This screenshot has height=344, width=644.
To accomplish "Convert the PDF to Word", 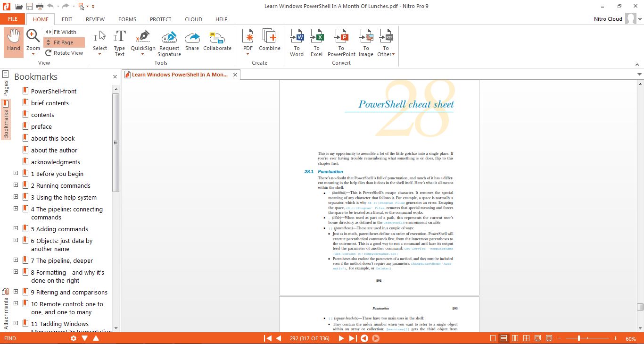I will click(x=297, y=43).
